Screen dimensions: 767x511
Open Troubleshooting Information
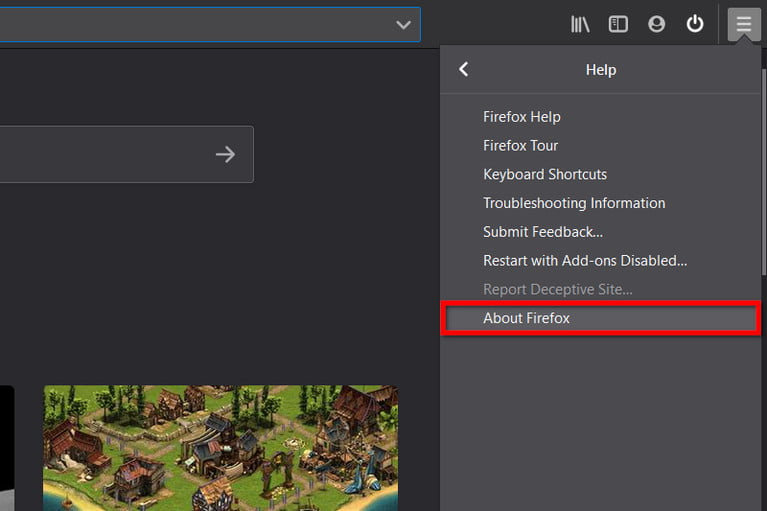coord(600,203)
